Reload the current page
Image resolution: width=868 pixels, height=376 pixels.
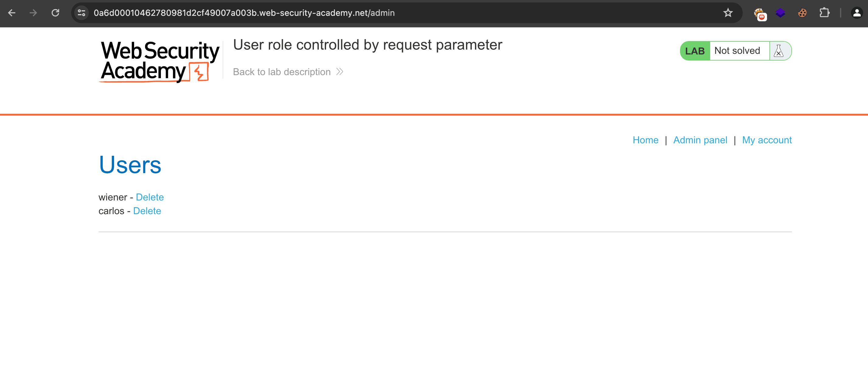click(55, 13)
